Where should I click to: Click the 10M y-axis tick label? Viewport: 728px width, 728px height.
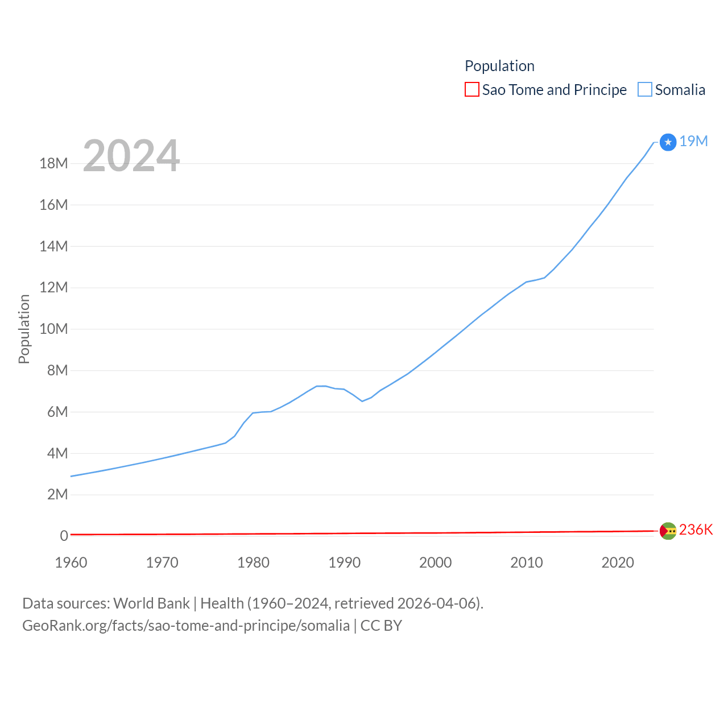(53, 329)
